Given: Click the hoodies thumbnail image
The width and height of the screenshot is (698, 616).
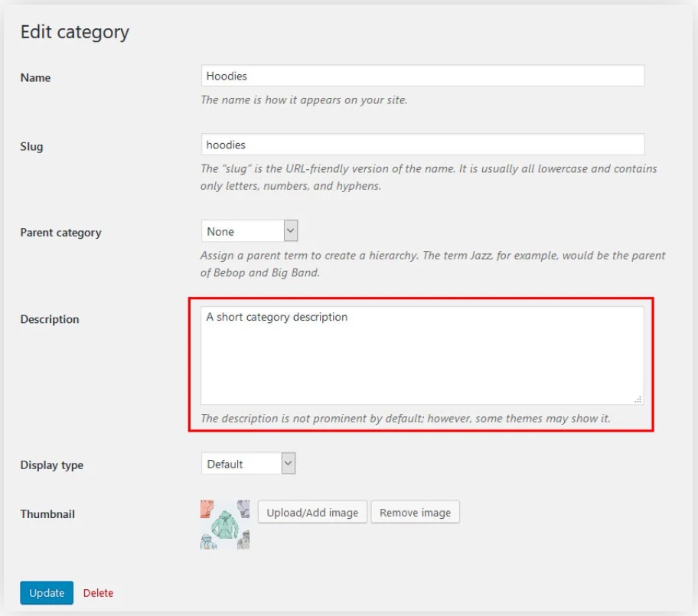Looking at the screenshot, I should pyautogui.click(x=225, y=524).
